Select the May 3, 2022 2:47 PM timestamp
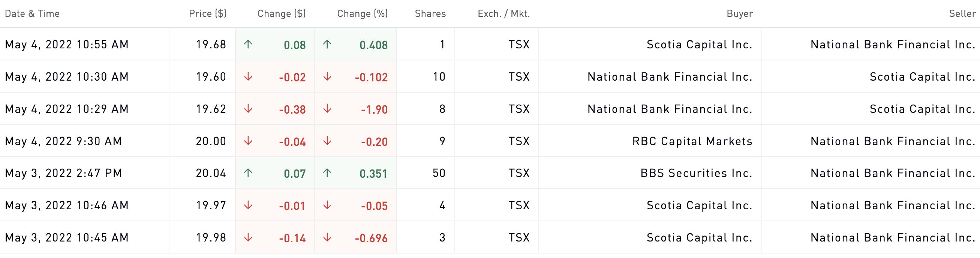The height and width of the screenshot is (258, 980). tap(63, 173)
